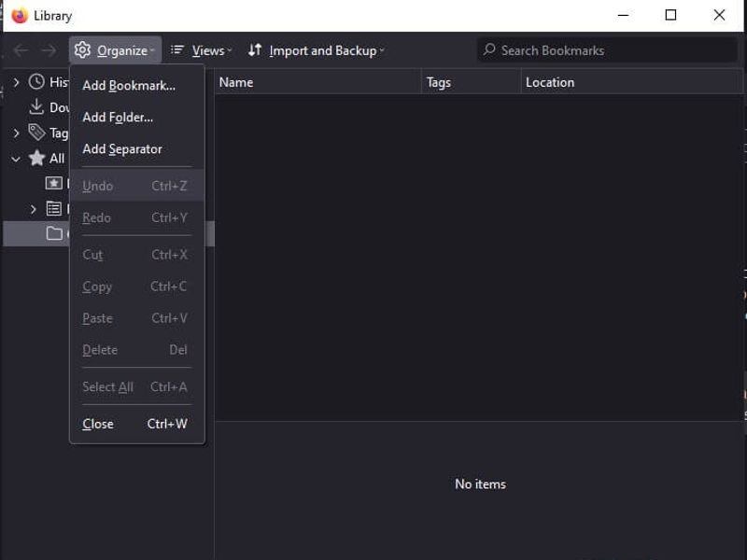The image size is (747, 560).
Task: Click the selected folder icon in sidebar
Action: pyautogui.click(x=54, y=233)
